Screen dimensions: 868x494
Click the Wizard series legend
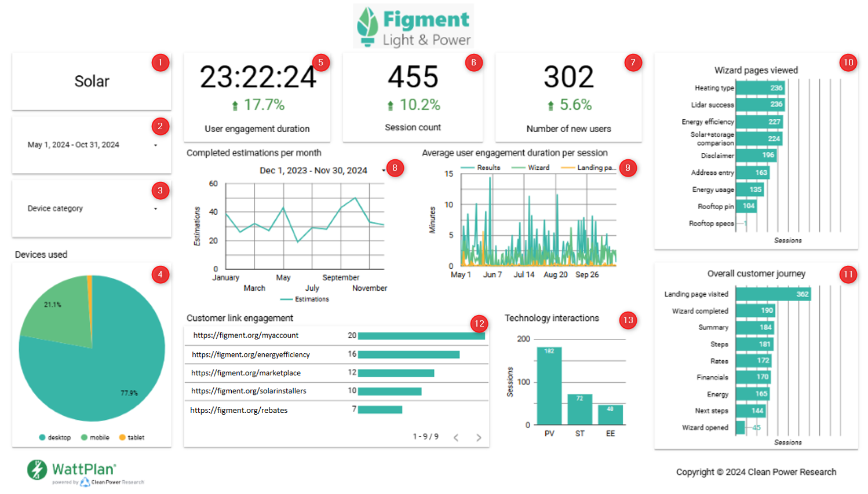(x=531, y=167)
